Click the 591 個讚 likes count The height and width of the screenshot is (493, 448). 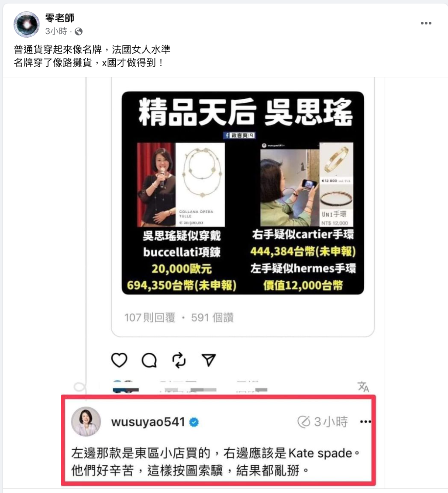(x=212, y=318)
